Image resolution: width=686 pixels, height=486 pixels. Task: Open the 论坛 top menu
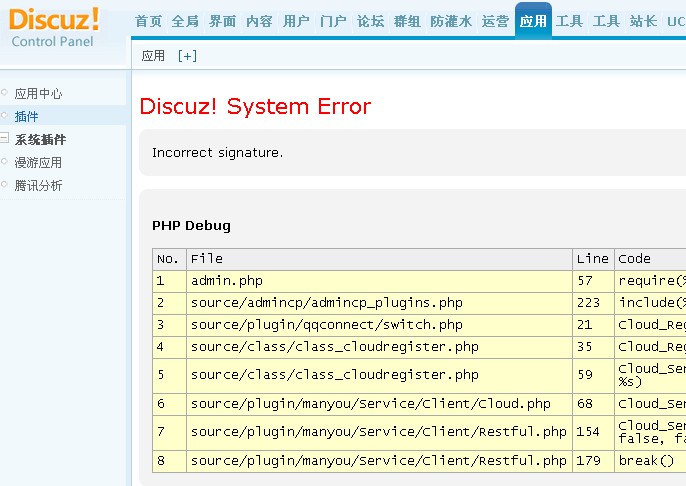point(370,21)
